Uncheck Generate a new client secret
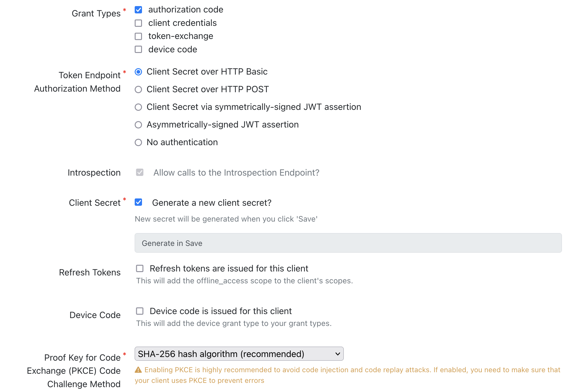 (138, 202)
